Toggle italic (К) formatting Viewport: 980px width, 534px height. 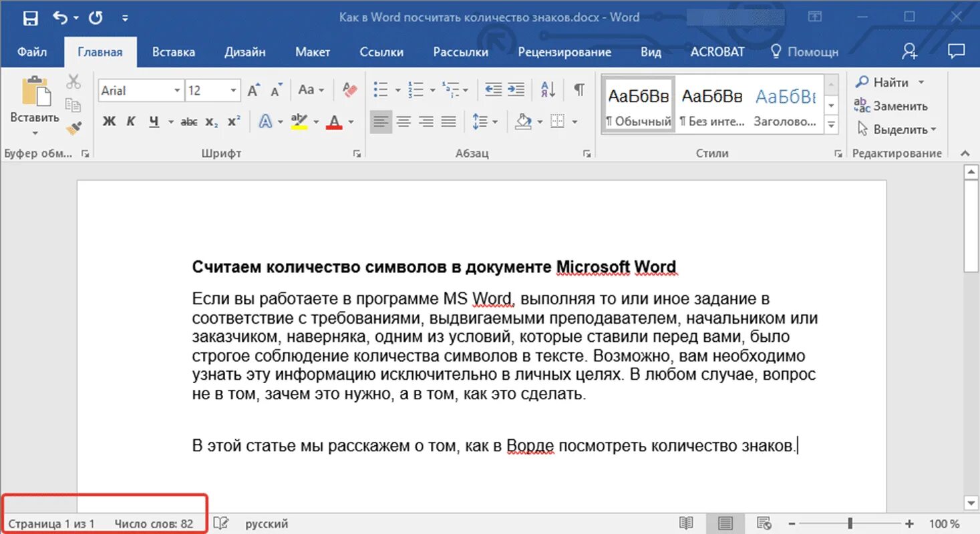pos(132,121)
